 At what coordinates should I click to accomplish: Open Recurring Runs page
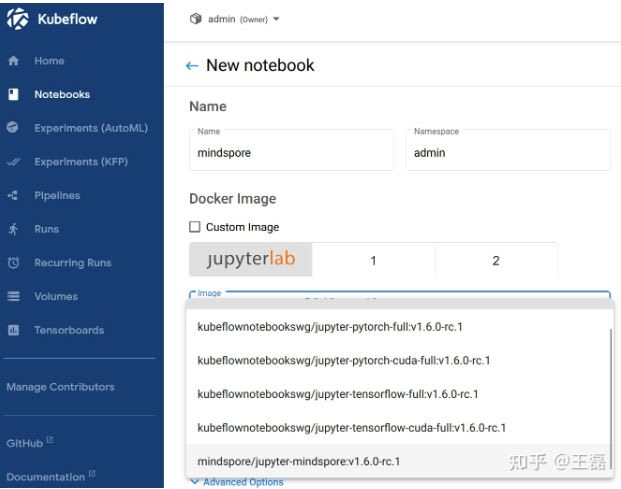pos(73,263)
